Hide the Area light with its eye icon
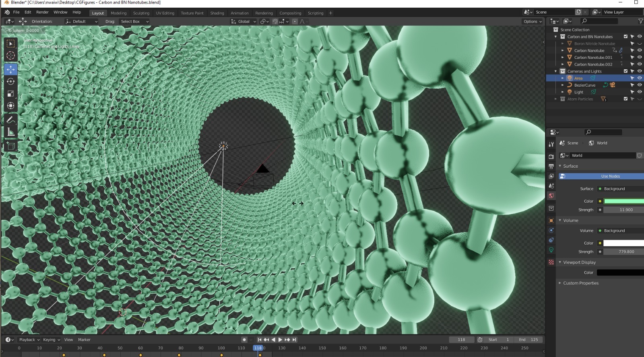The width and height of the screenshot is (644, 357). click(x=639, y=78)
